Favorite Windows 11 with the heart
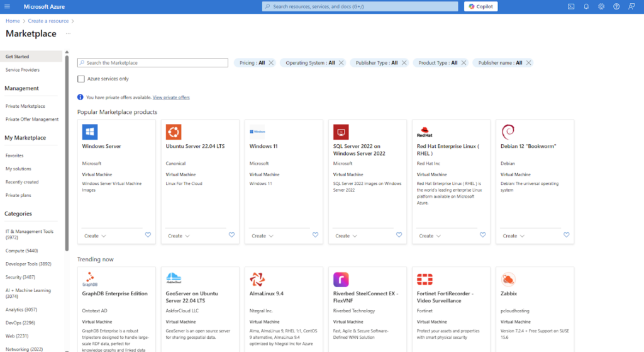Viewport: 644px width, 352px height. click(x=316, y=235)
